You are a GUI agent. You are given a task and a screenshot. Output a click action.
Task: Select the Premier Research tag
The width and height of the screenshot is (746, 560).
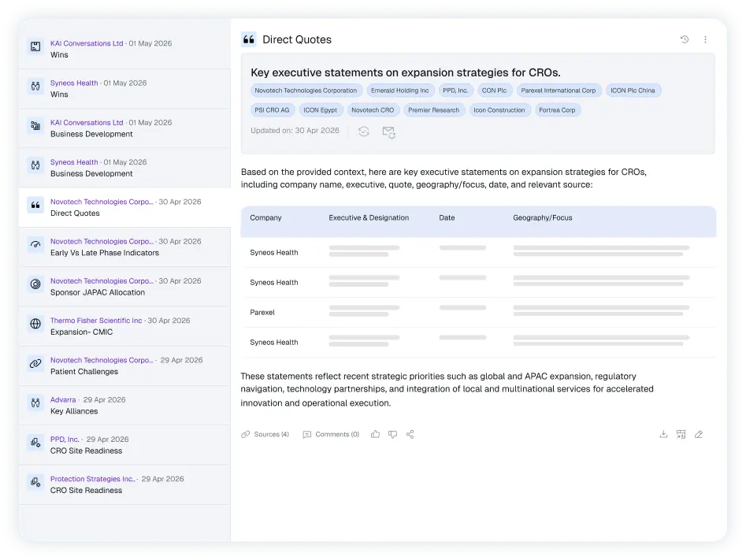coord(433,110)
